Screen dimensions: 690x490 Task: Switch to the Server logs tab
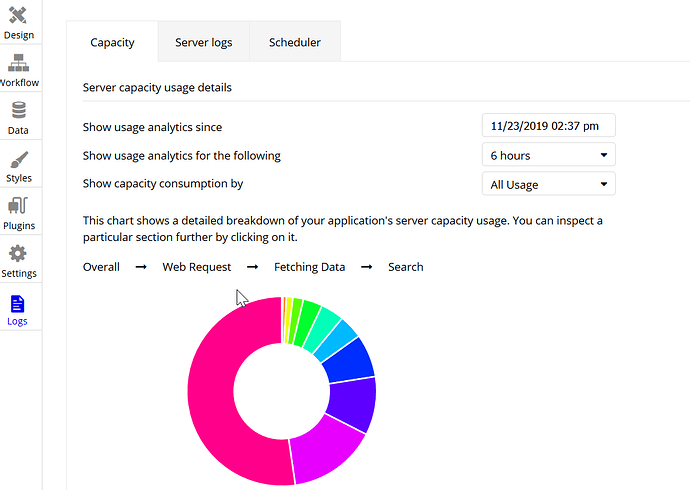(203, 43)
